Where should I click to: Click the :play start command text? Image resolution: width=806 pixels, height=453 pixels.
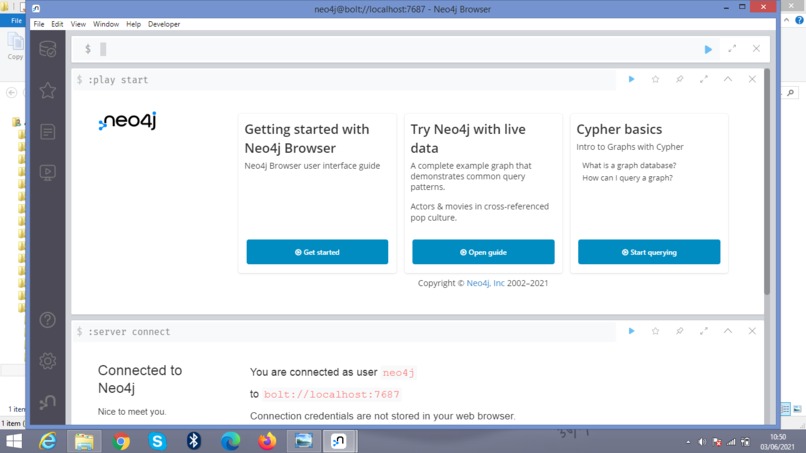tap(118, 80)
